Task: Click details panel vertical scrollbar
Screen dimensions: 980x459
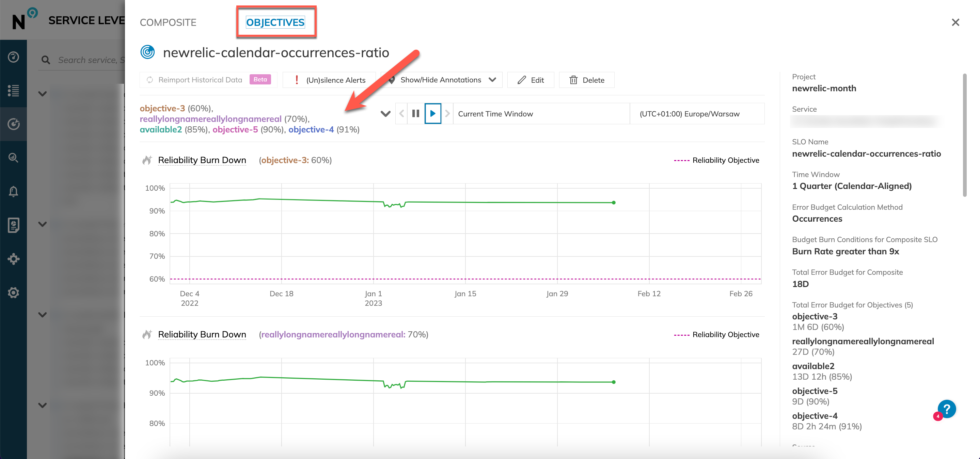Action: [x=965, y=135]
